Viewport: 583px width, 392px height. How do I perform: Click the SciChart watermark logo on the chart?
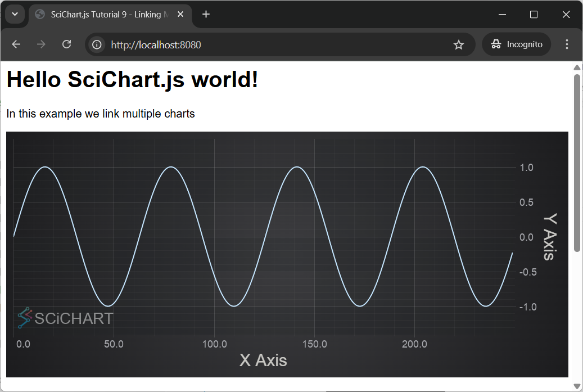tap(66, 318)
